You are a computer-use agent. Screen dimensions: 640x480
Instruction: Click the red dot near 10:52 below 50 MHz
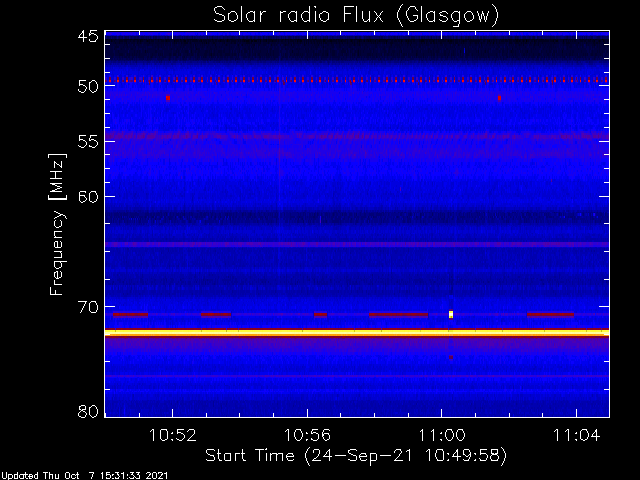coord(168,98)
